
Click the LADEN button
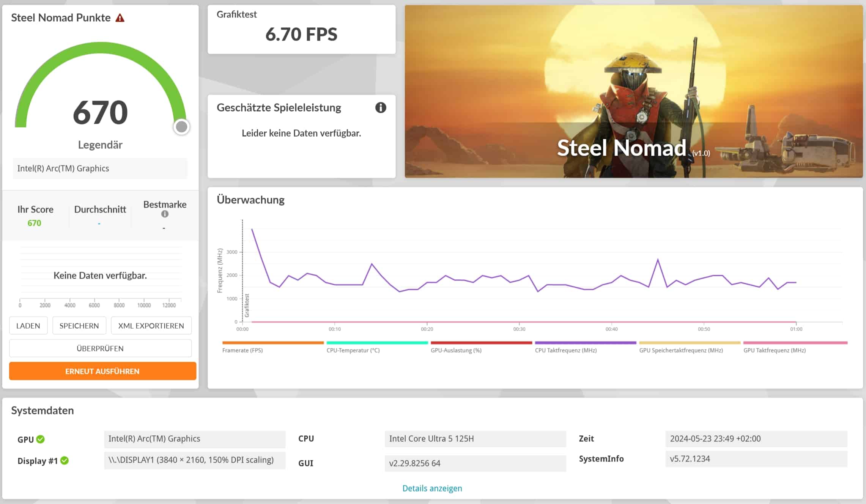point(28,326)
